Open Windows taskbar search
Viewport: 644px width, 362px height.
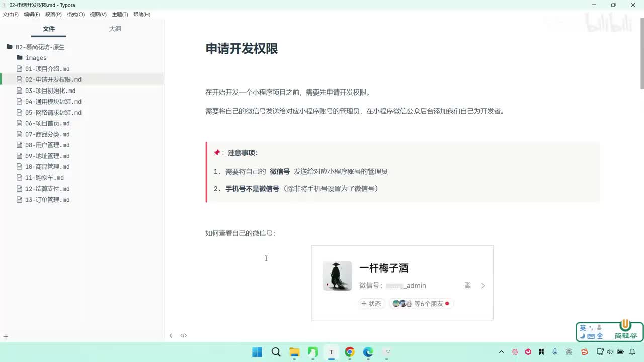tap(276, 352)
